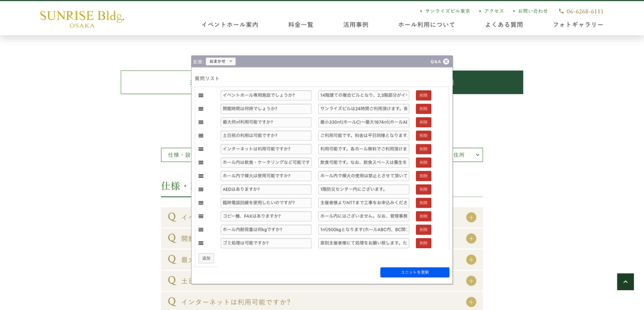This screenshot has width=644, height=310.
Task: Edit the 土日祝の利用は可能ですか question field
Action: pyautogui.click(x=266, y=135)
